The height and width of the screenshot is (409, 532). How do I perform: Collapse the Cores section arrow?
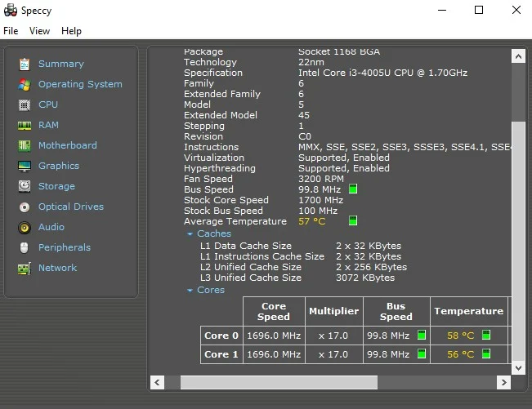(190, 291)
